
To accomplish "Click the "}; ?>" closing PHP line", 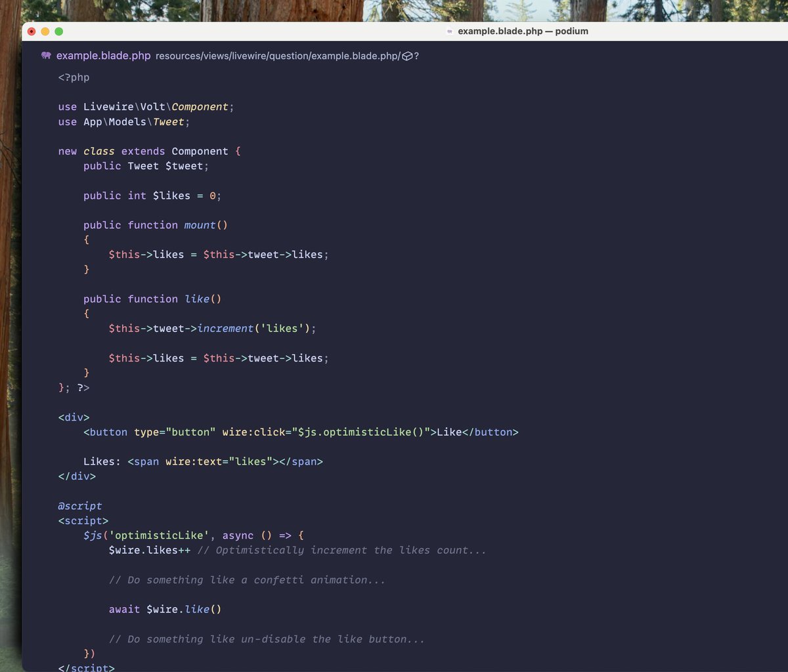I will click(74, 388).
